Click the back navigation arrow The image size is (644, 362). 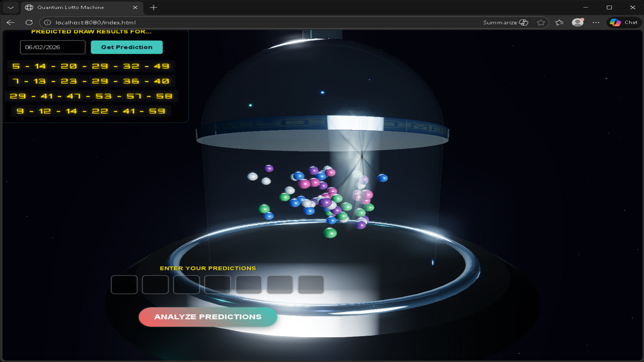pos(11,22)
